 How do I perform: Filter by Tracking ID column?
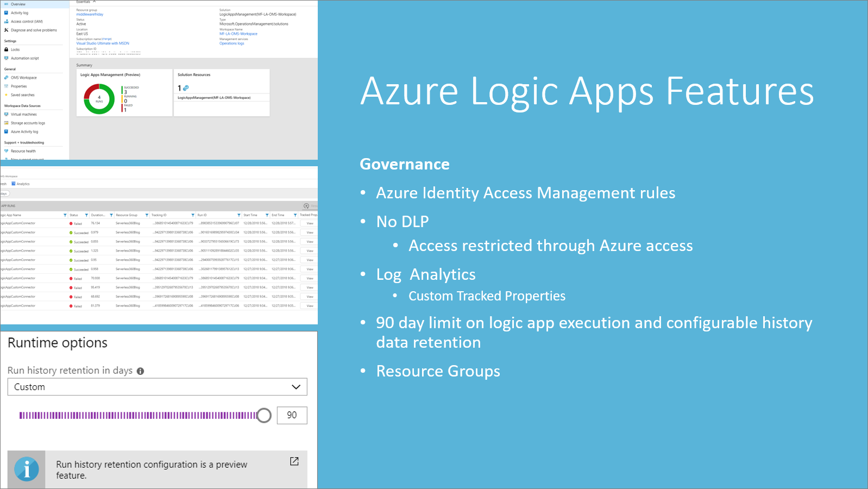[193, 215]
